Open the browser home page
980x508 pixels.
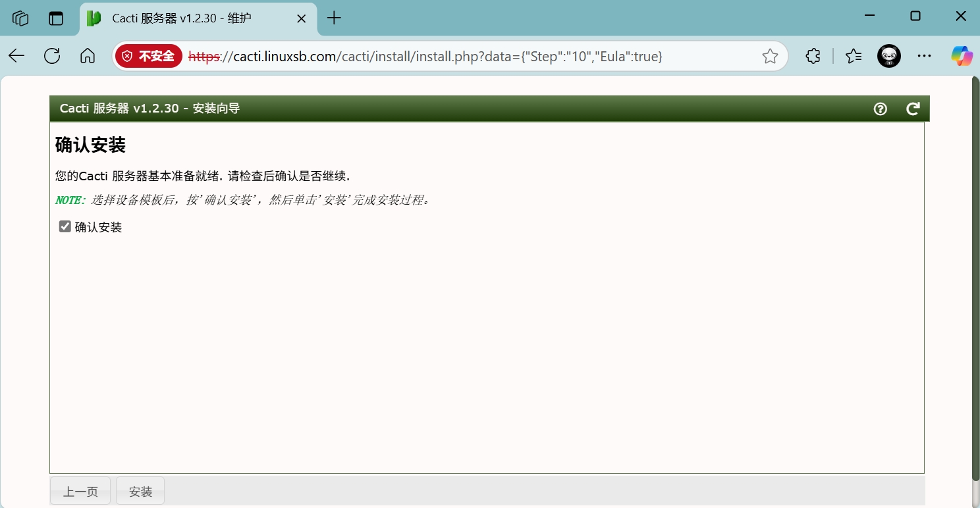88,56
